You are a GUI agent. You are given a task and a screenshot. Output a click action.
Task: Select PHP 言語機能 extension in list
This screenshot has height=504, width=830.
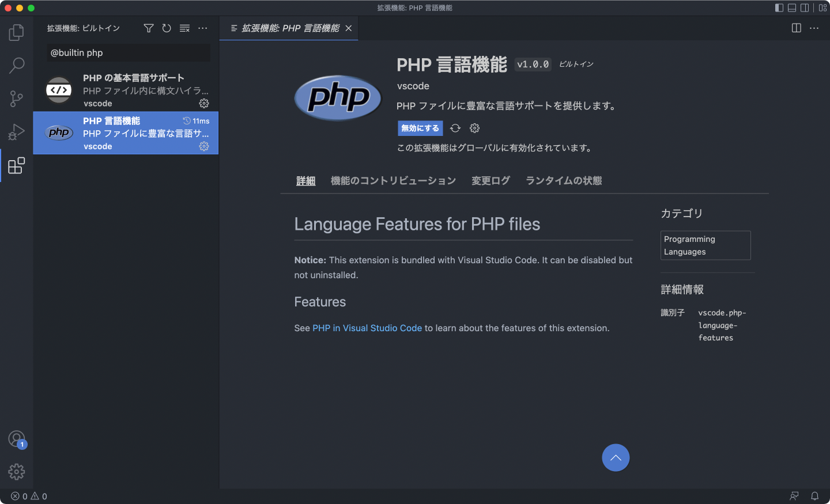[x=126, y=133]
